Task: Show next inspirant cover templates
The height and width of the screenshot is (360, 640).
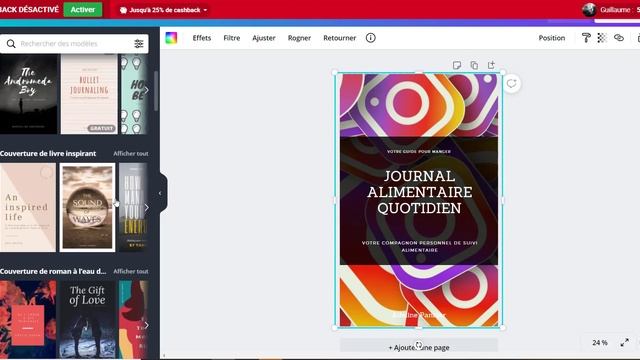Action: pyautogui.click(x=146, y=207)
